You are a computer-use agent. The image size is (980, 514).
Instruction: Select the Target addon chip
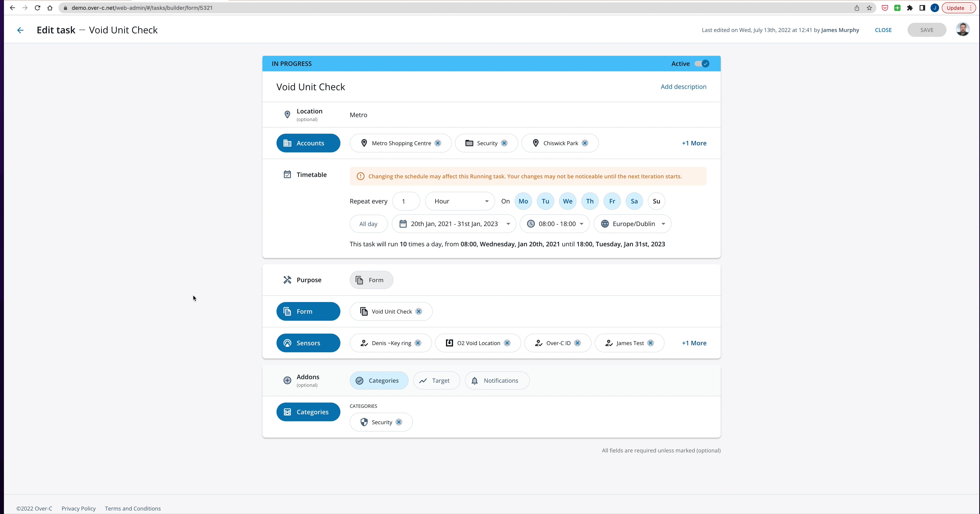click(x=436, y=380)
